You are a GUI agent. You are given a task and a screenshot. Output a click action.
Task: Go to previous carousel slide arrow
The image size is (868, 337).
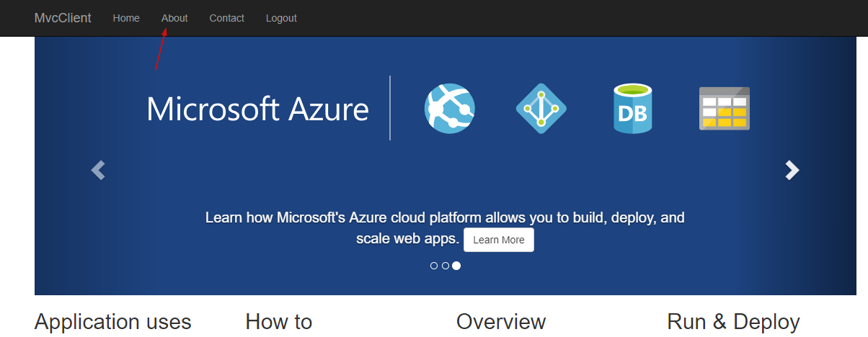pos(98,170)
